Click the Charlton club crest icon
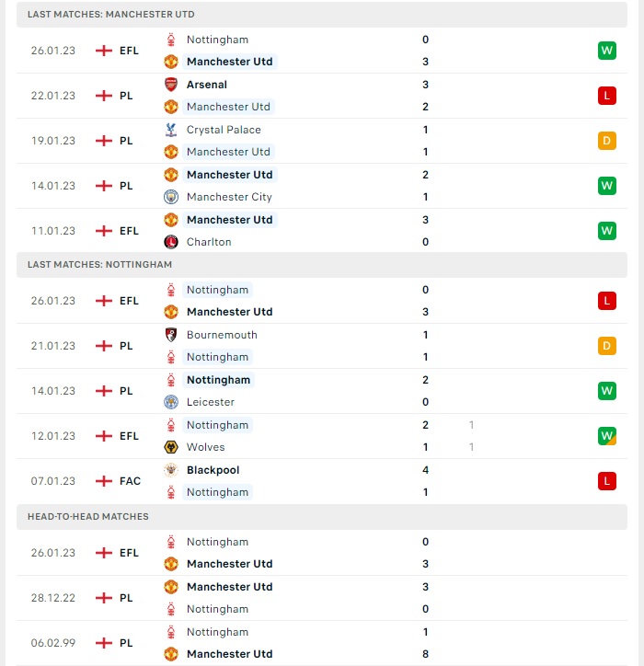 171,242
